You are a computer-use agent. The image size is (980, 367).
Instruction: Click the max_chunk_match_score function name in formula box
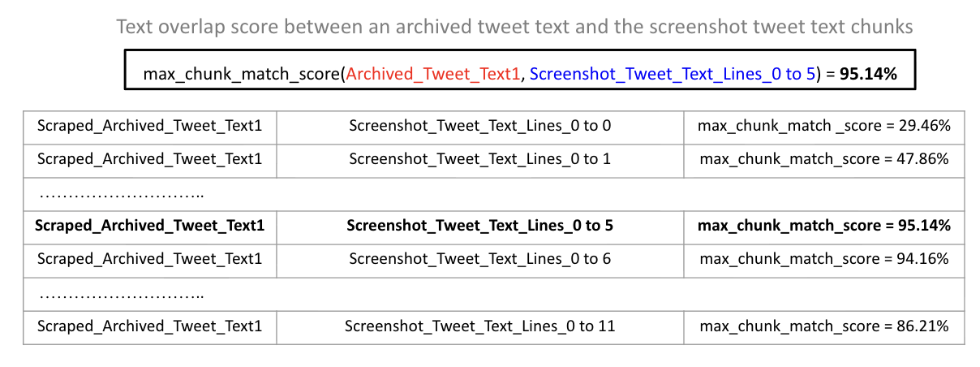(239, 74)
